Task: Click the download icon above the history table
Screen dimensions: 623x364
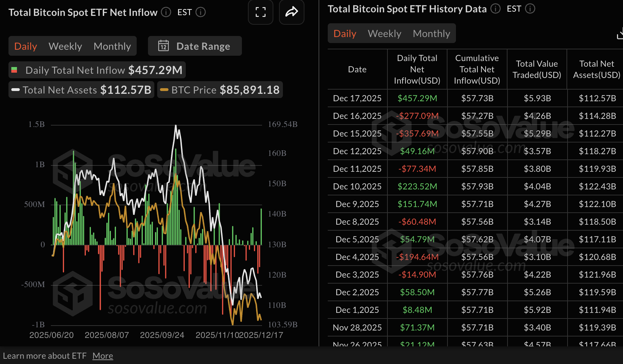Action: click(x=620, y=33)
